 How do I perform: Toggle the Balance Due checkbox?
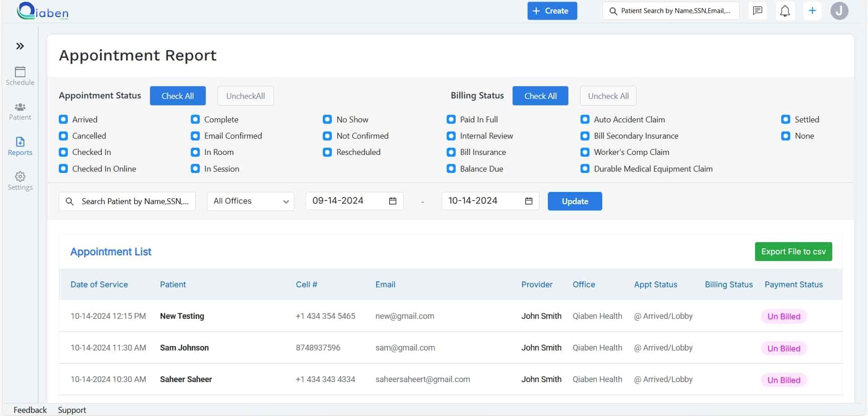(451, 168)
